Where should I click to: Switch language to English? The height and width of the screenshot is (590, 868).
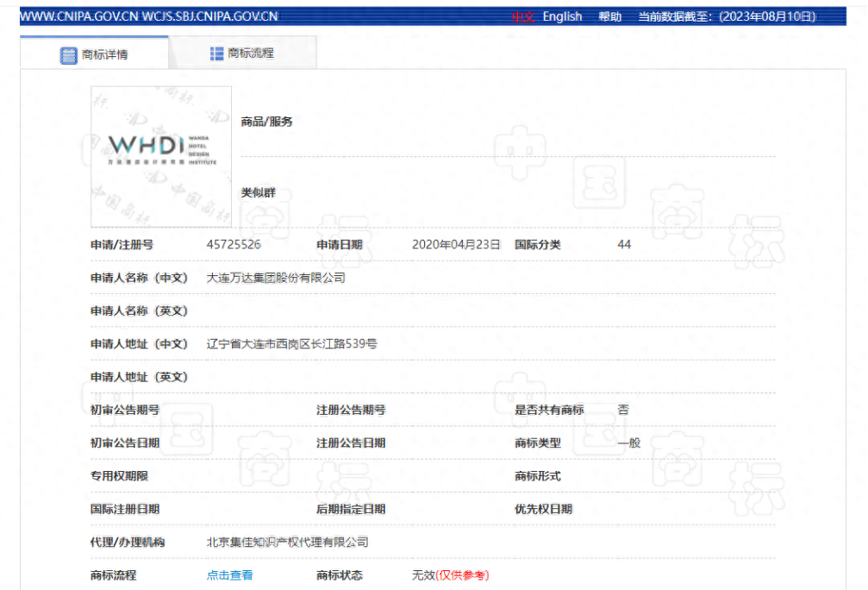[x=561, y=16]
